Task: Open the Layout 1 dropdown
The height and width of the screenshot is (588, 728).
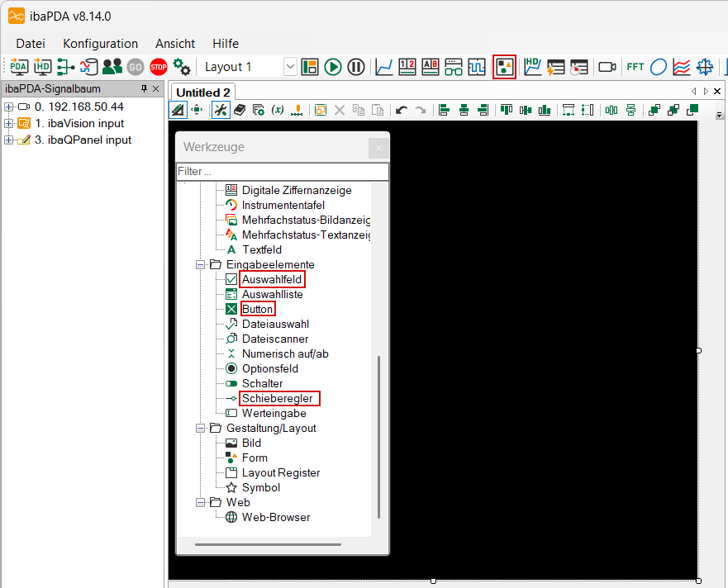Action: pos(290,67)
